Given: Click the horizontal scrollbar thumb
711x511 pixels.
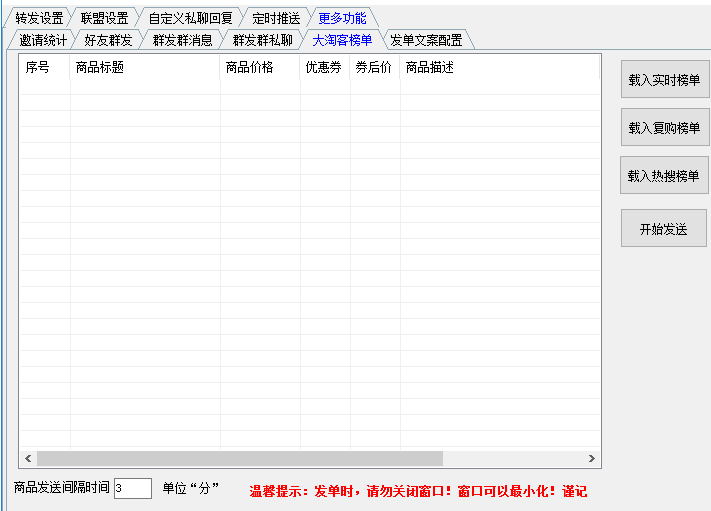Looking at the screenshot, I should click(x=240, y=458).
